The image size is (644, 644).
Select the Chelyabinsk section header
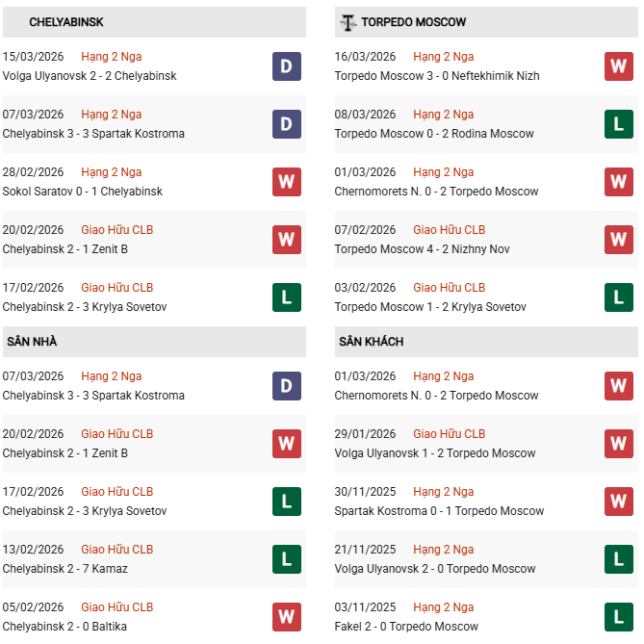coord(66,22)
